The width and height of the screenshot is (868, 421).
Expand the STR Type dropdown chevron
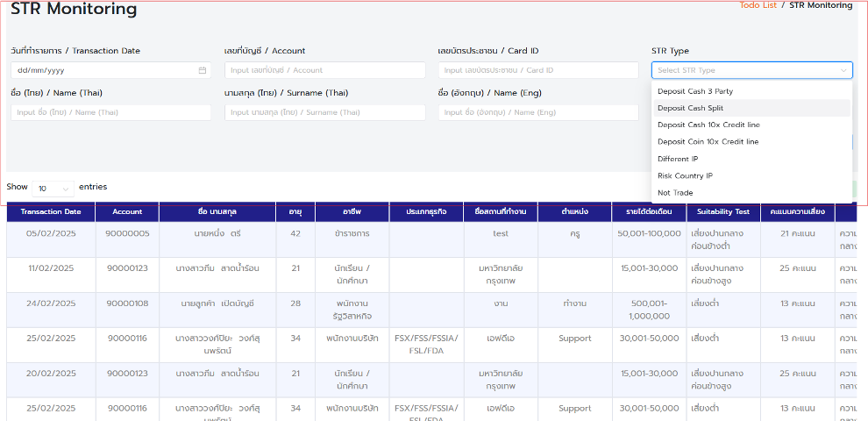843,70
